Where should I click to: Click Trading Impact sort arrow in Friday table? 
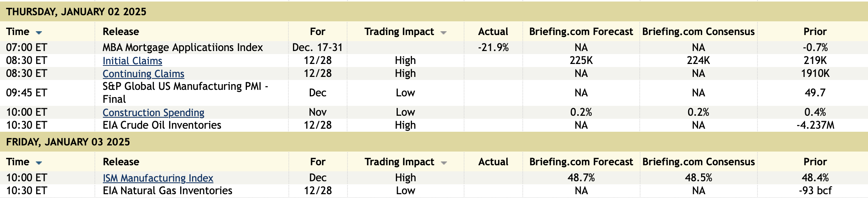coord(444,163)
